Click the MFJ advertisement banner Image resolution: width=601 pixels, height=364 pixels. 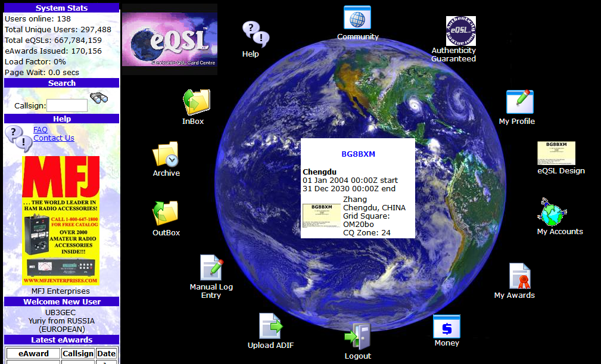tap(61, 220)
